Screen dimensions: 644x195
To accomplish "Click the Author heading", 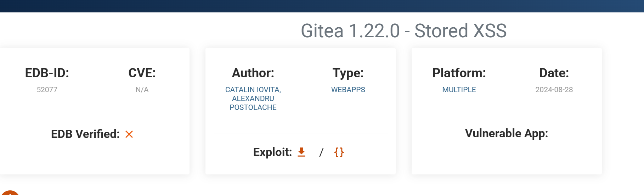I will pyautogui.click(x=253, y=73).
